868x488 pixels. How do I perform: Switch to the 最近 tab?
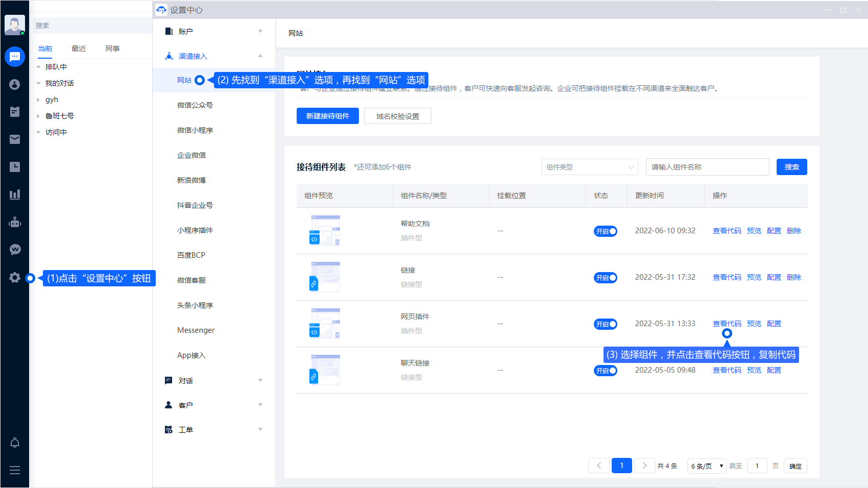79,48
